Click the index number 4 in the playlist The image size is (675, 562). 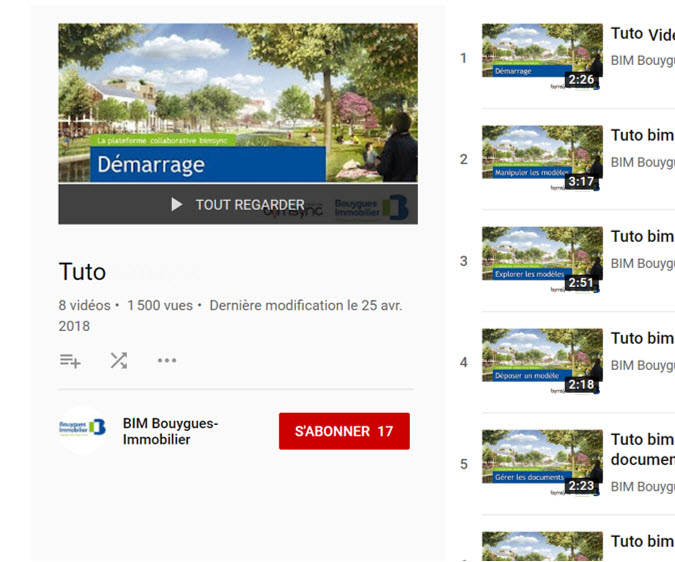click(x=463, y=362)
